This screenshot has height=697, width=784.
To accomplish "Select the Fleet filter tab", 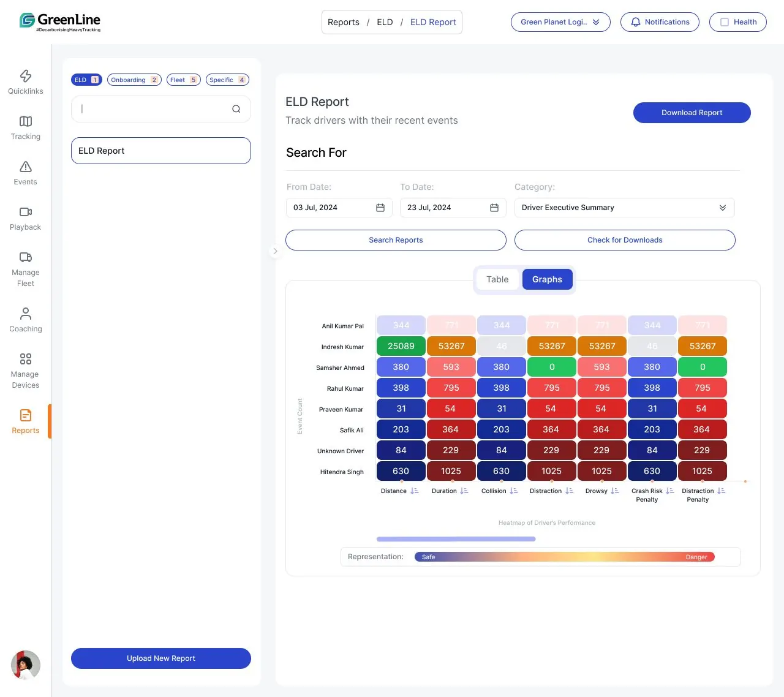I will click(x=184, y=80).
